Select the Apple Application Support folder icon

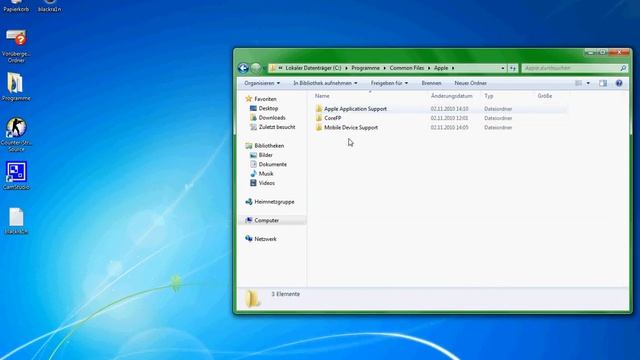pos(319,109)
